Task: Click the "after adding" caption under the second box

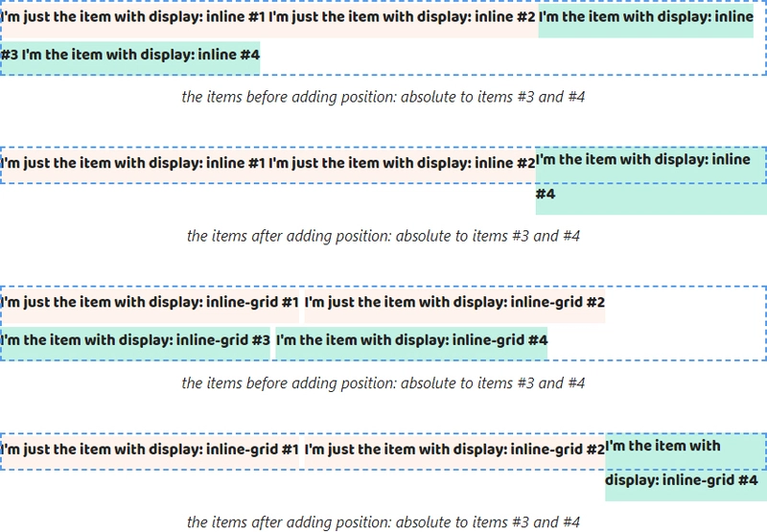Action: [383, 236]
